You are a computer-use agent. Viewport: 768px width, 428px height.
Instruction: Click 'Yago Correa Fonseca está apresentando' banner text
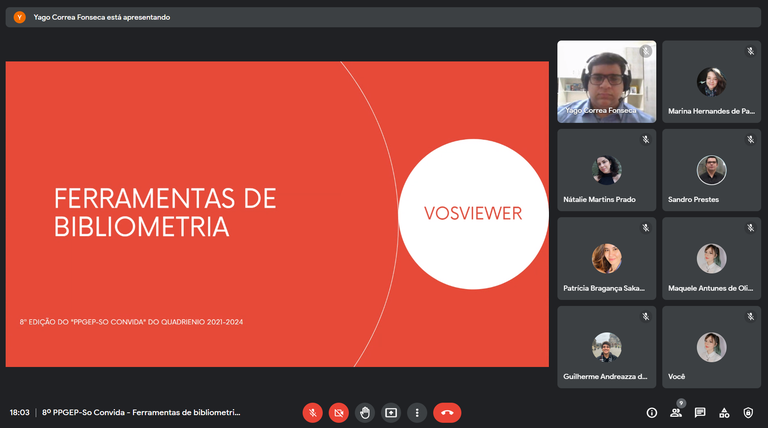[x=102, y=17]
